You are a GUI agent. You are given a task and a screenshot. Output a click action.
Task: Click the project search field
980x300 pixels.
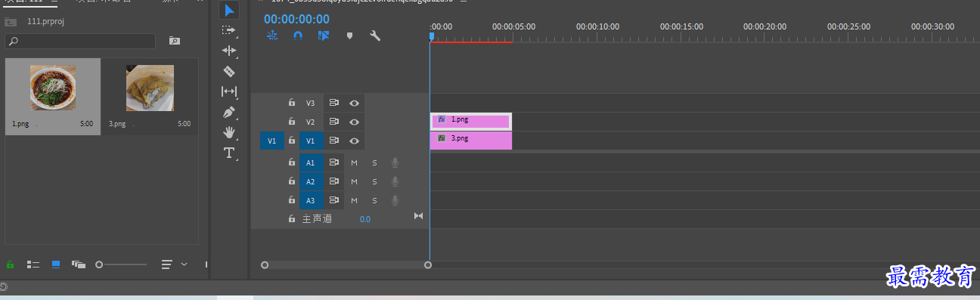80,41
